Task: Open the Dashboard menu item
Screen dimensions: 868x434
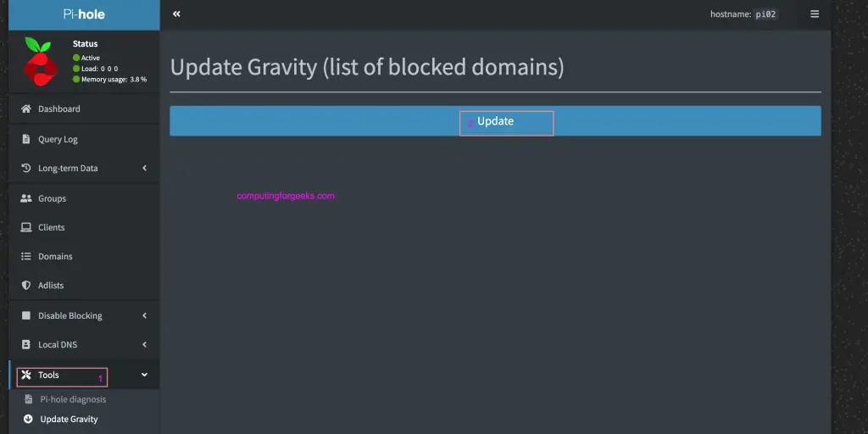Action: (x=84, y=108)
